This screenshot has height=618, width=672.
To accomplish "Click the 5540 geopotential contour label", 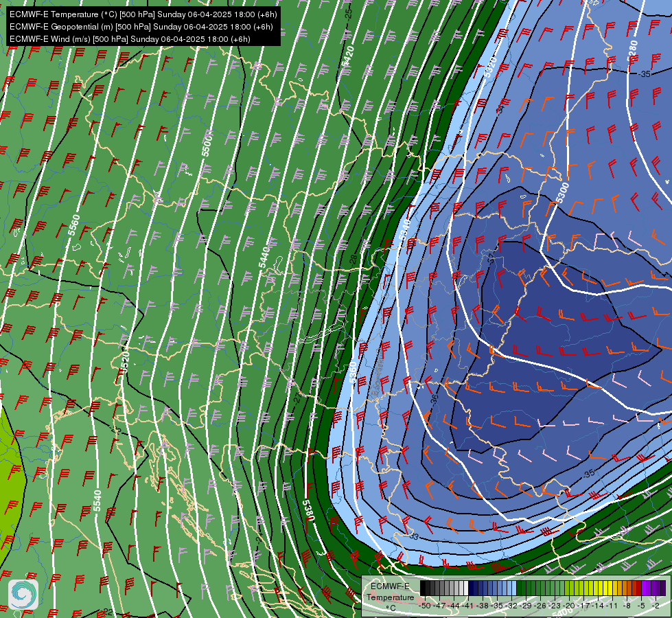I will (x=97, y=501).
